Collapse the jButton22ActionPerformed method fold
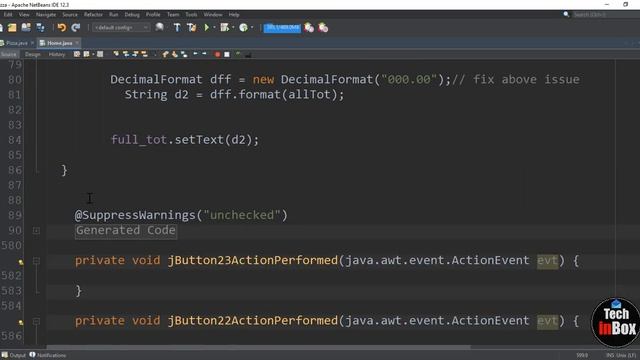This screenshot has height=360, width=640. click(x=36, y=321)
